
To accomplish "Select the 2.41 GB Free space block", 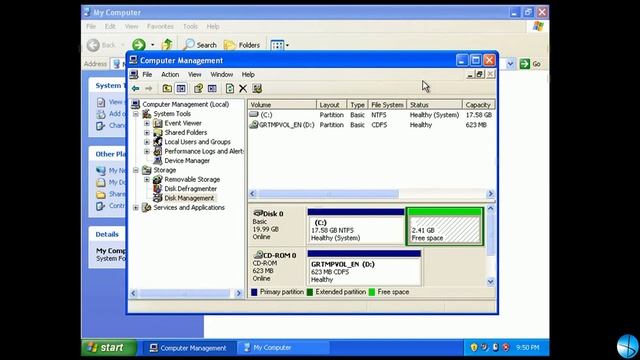I will (444, 227).
